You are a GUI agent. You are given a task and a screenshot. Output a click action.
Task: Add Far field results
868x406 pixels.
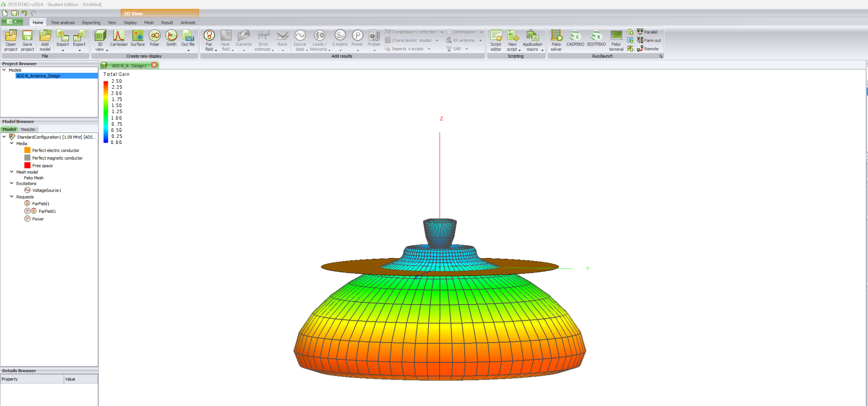tap(209, 40)
